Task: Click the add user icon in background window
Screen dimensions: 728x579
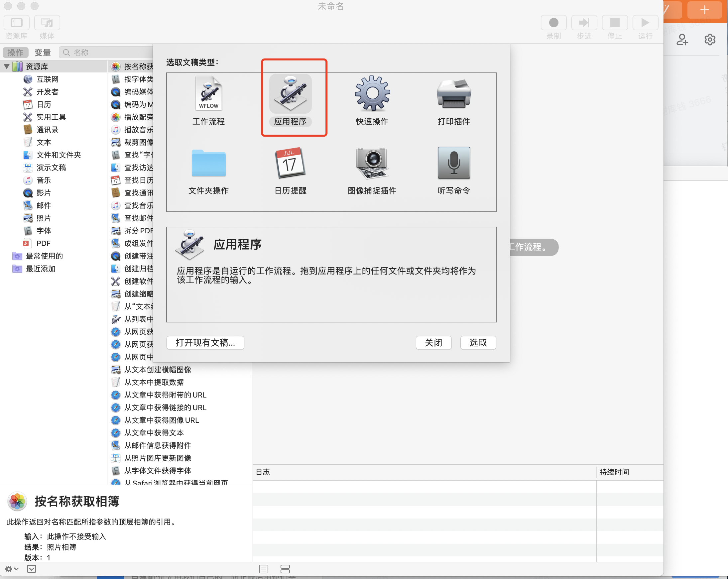Action: tap(682, 40)
